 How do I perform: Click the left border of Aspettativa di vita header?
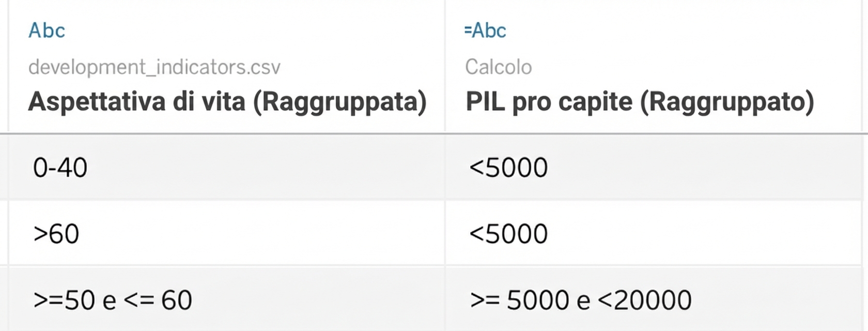coord(8,67)
